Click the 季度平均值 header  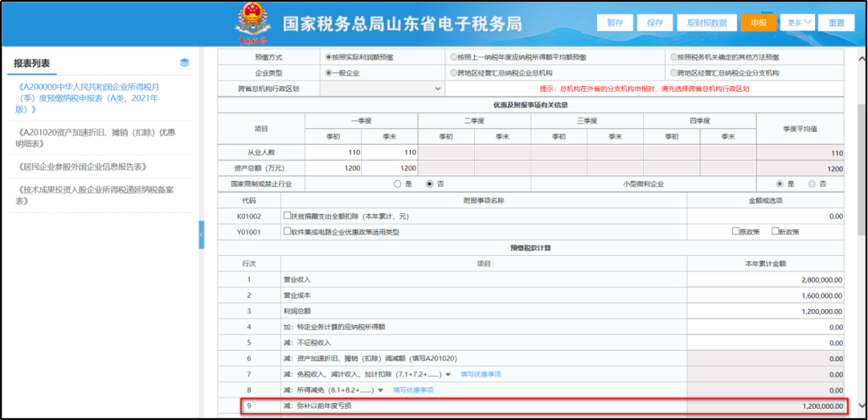pos(800,129)
